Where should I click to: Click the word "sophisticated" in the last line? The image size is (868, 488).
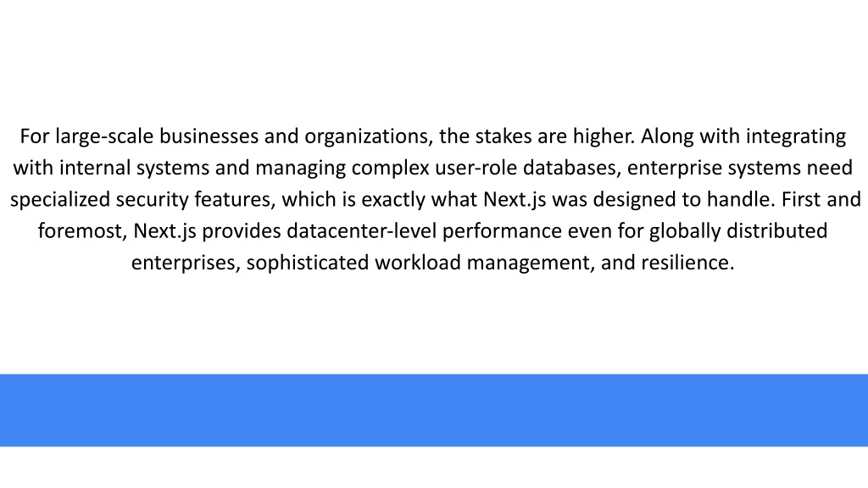point(307,263)
